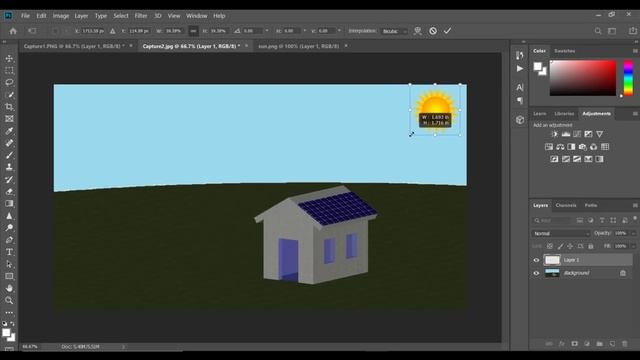The width and height of the screenshot is (640, 360).
Task: Select the Rectangular Marquee tool
Action: tap(9, 71)
